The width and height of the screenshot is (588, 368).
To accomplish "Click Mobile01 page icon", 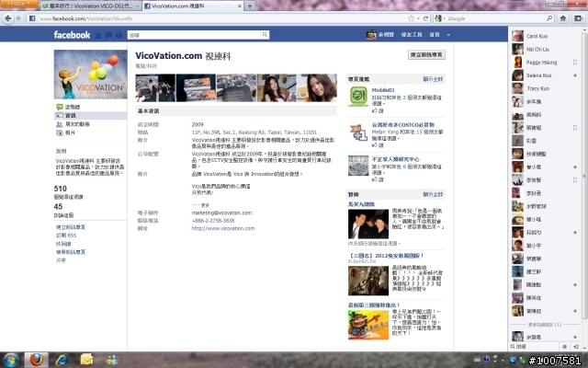I will 358,96.
